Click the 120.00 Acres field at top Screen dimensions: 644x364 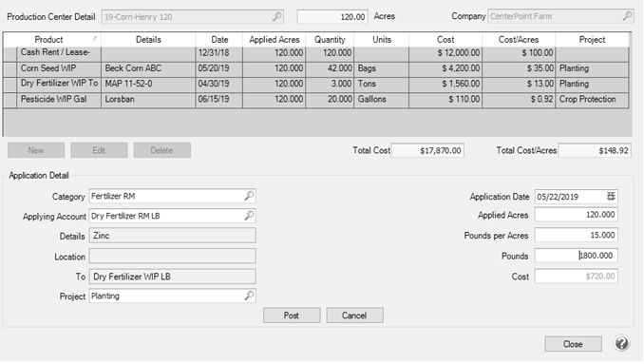(332, 17)
